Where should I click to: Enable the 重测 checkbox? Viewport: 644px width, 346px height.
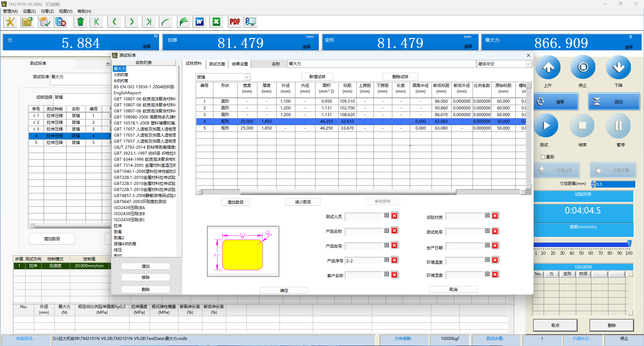pyautogui.click(x=543, y=157)
